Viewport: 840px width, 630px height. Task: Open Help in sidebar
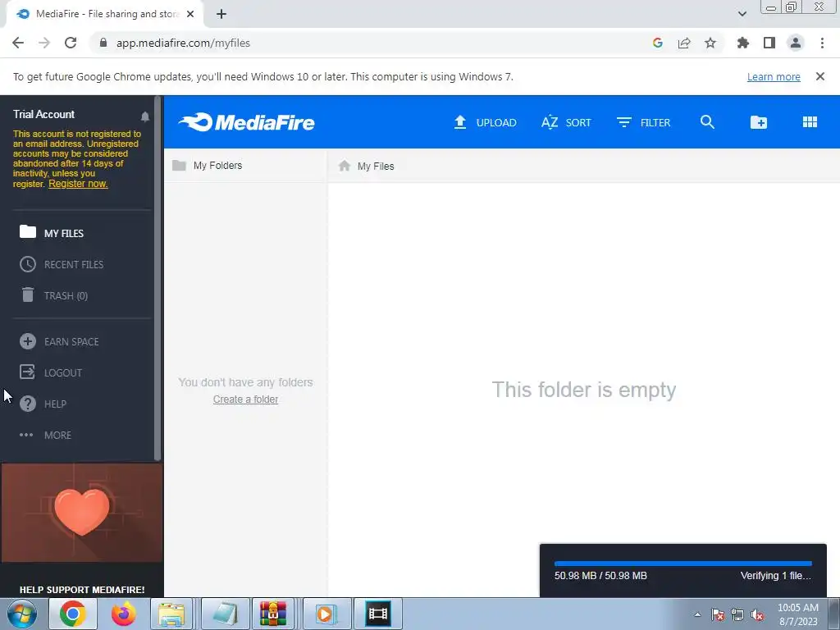point(43,404)
